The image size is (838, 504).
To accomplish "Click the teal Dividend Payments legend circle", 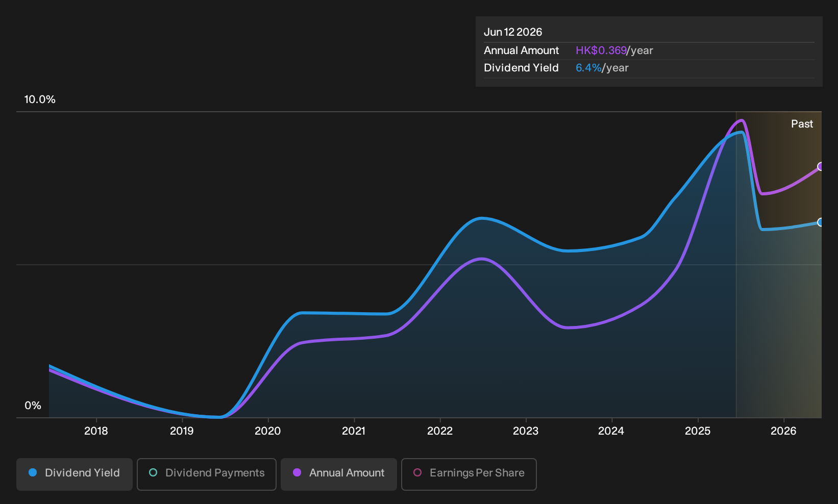I will pyautogui.click(x=153, y=472).
